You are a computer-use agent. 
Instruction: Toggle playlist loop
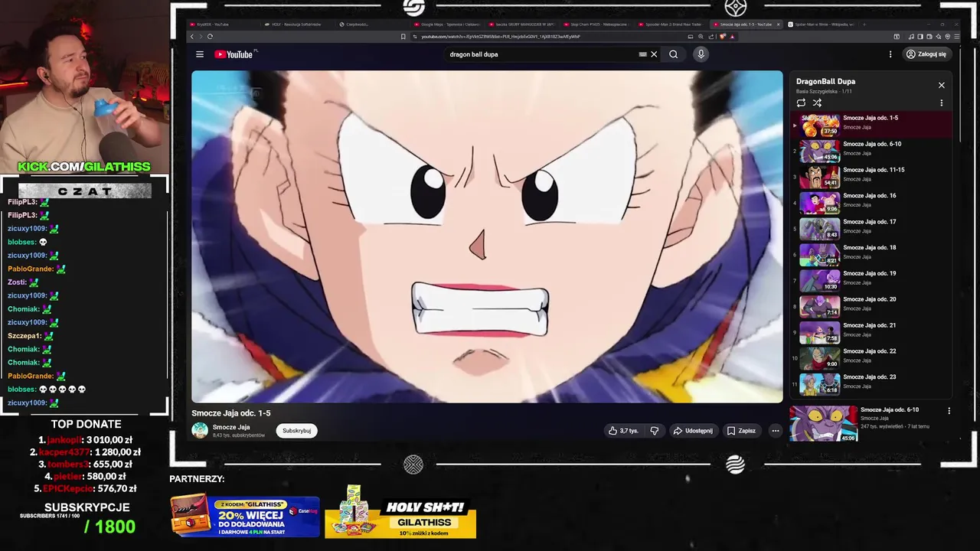click(x=801, y=103)
